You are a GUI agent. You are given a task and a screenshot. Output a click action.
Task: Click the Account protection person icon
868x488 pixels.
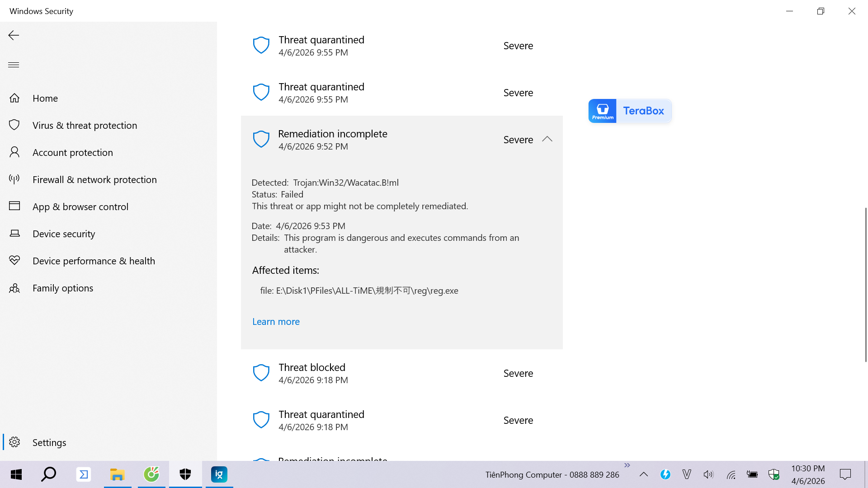click(14, 152)
